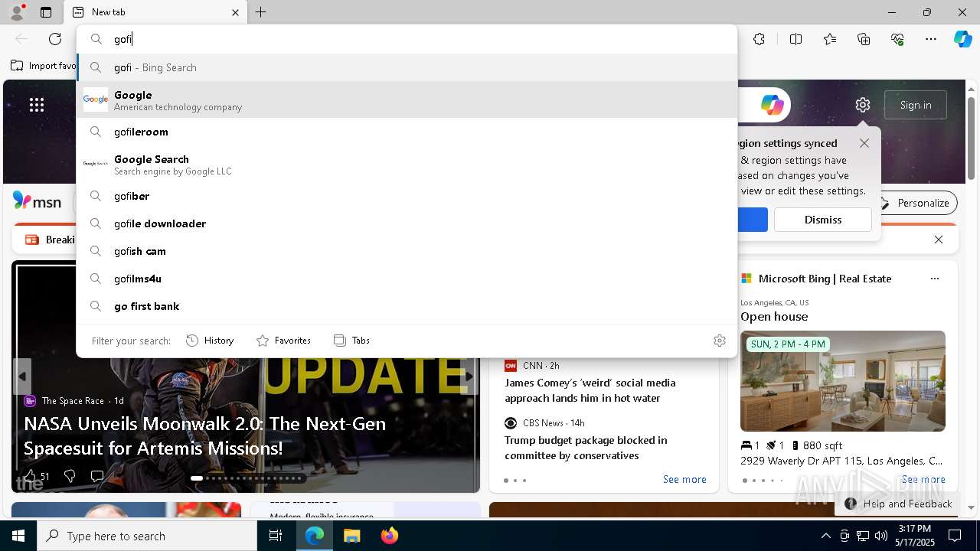Pick the gofilms4u suggestion
The image size is (980, 551).
[407, 279]
